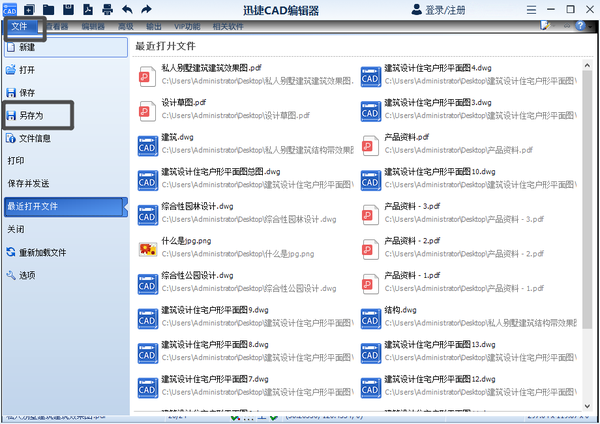Image resolution: width=600 pixels, height=424 pixels.
Task: Select 打开 in the file menu
Action: point(66,70)
